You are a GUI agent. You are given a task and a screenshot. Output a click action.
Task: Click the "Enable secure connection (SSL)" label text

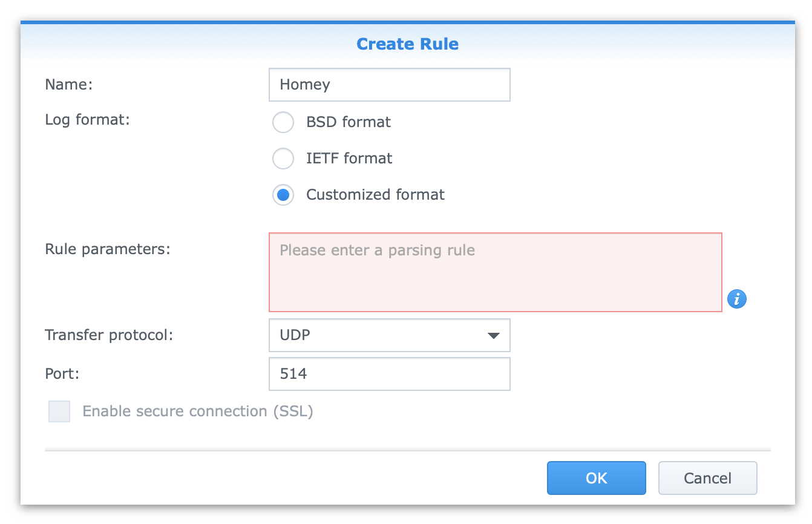click(198, 411)
